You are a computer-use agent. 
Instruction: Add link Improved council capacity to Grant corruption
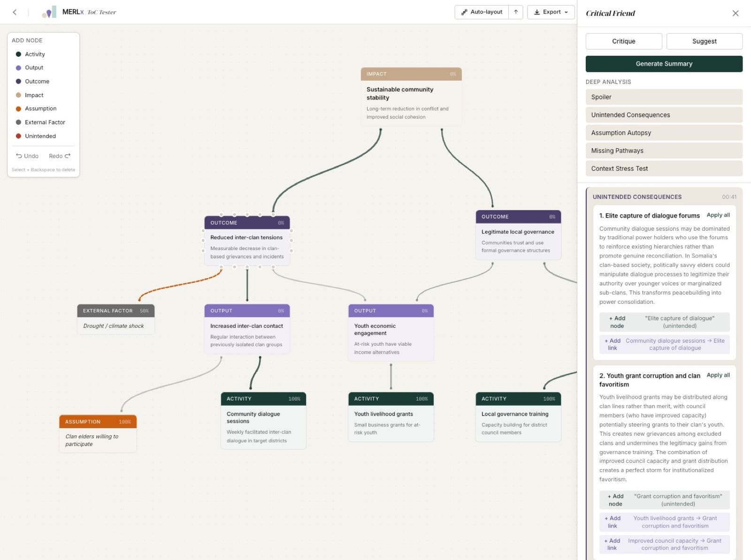point(664,544)
